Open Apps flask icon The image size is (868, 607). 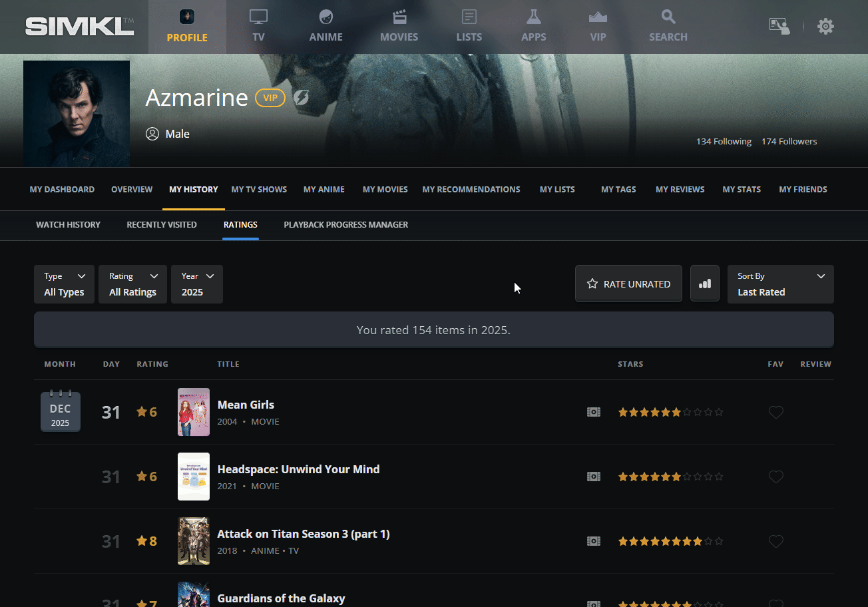tap(533, 17)
